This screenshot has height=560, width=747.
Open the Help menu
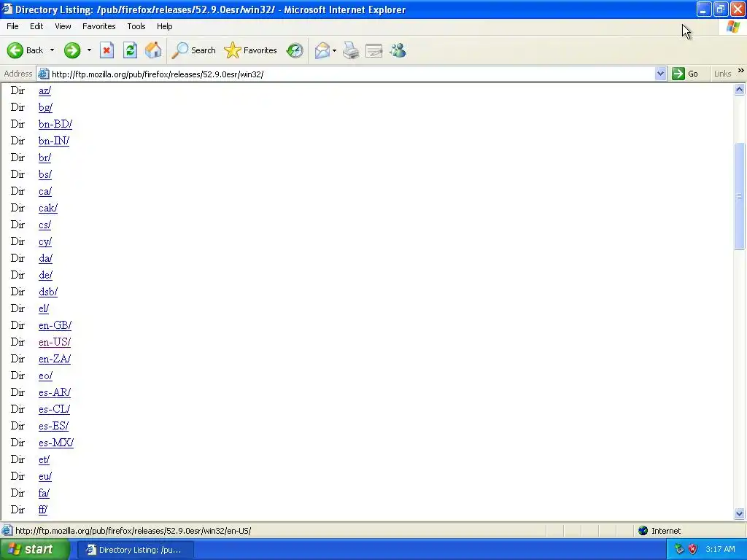(x=164, y=26)
